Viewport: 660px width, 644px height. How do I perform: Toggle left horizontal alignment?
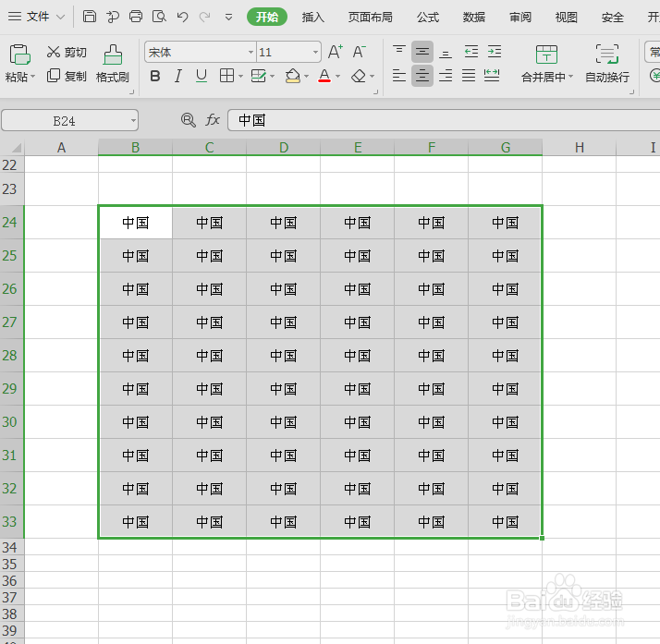pyautogui.click(x=399, y=76)
